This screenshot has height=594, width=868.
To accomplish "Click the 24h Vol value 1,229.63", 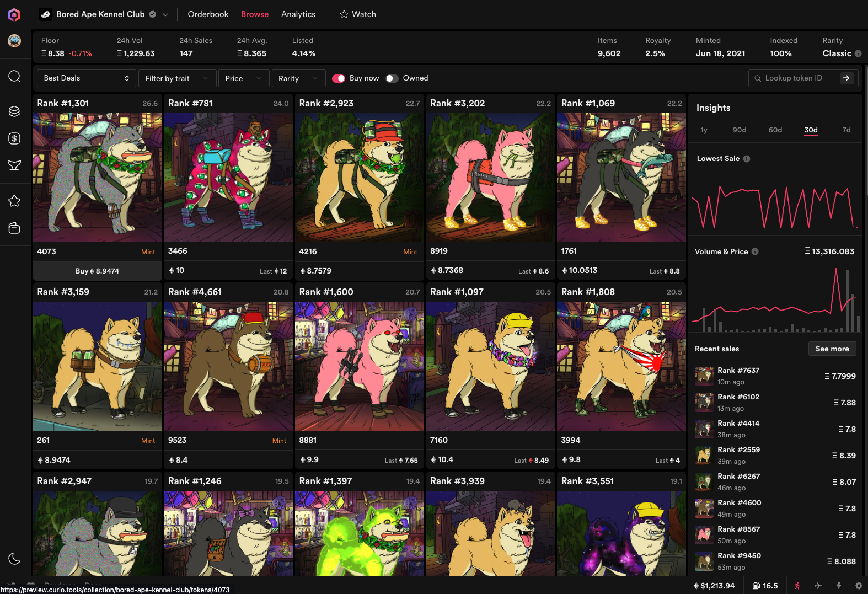I will click(x=136, y=53).
